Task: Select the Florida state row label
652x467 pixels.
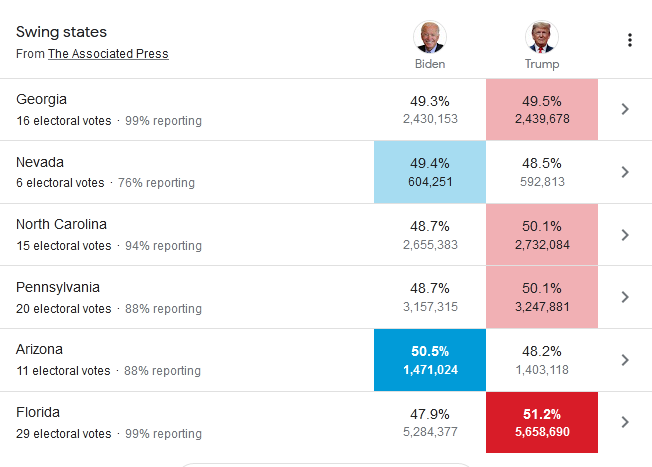Action: click(x=38, y=412)
